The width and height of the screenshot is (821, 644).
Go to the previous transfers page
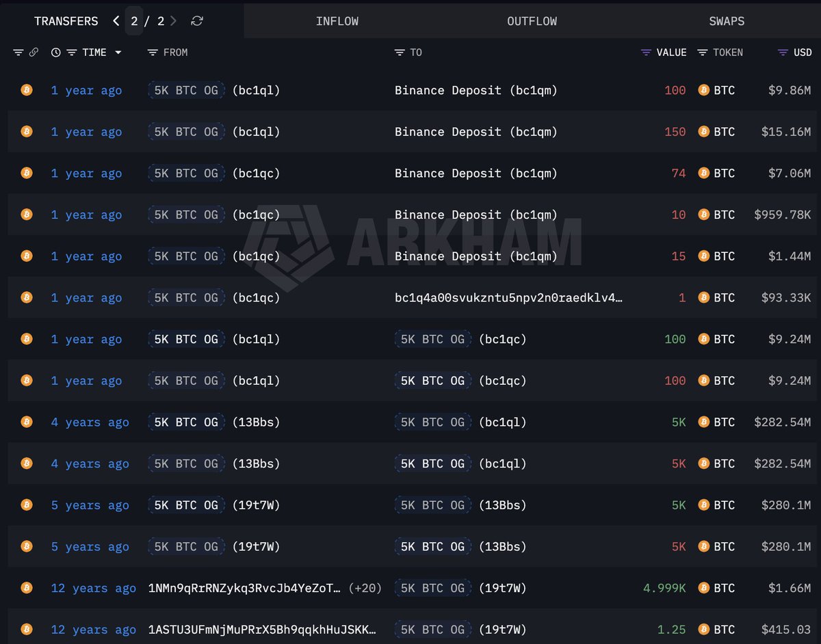[116, 21]
